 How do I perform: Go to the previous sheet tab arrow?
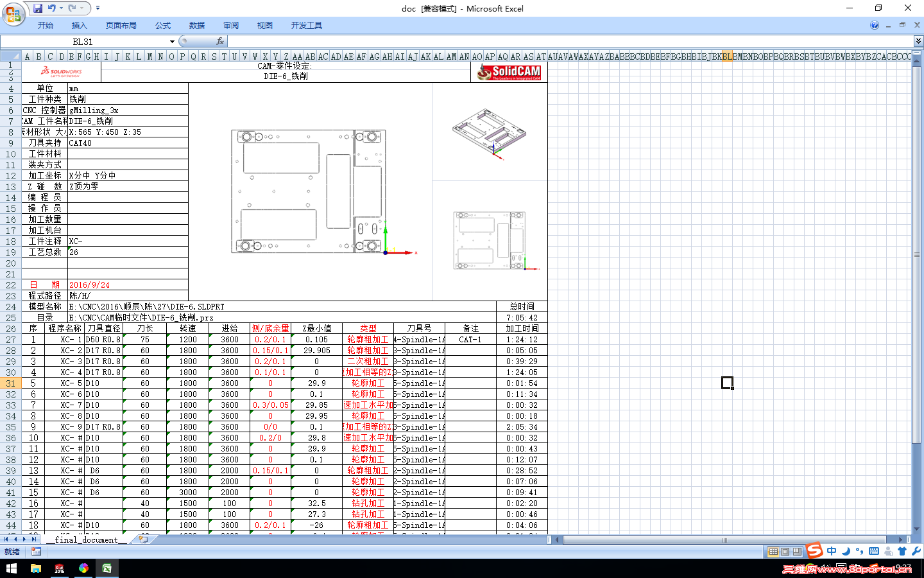pyautogui.click(x=15, y=540)
